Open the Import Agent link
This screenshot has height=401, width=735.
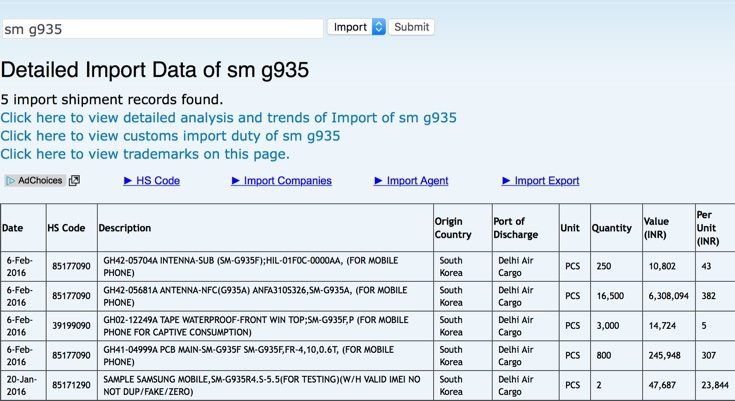411,181
